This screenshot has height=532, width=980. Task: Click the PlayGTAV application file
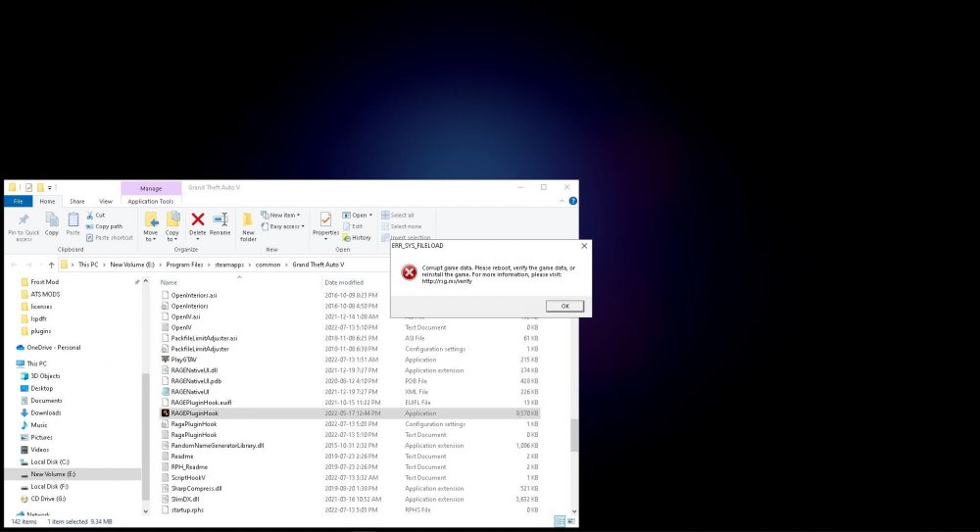point(184,360)
